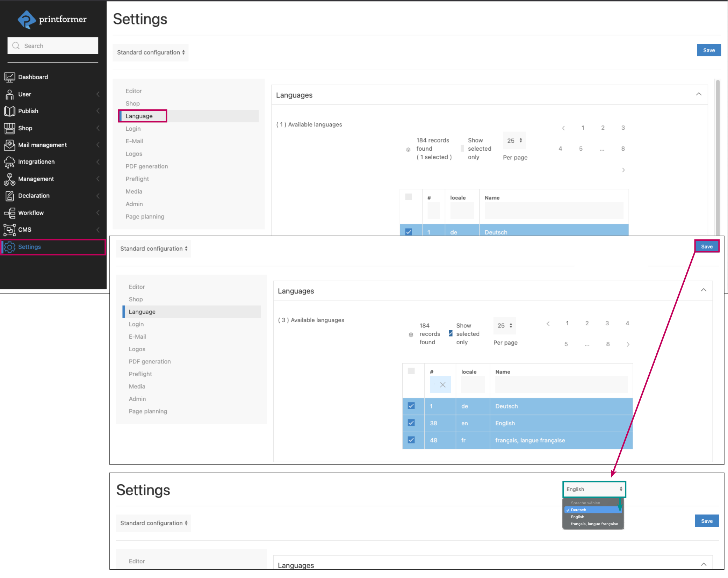Image resolution: width=728 pixels, height=578 pixels.
Task: Click the Declaration icon in sidebar
Action: (x=9, y=196)
